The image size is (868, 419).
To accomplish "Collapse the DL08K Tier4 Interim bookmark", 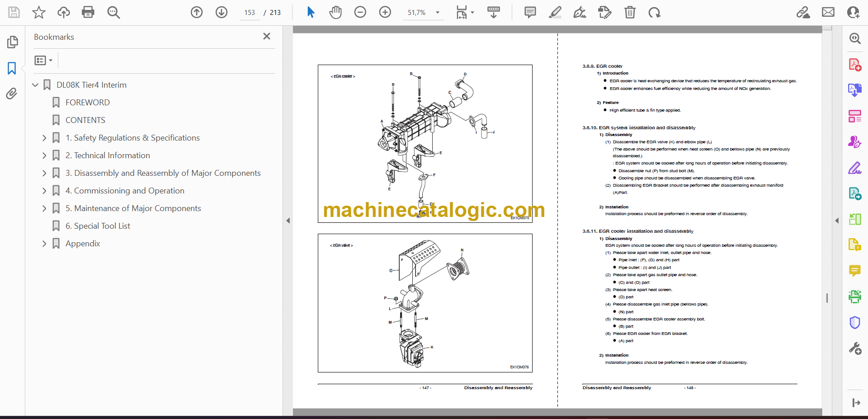I will coord(35,85).
